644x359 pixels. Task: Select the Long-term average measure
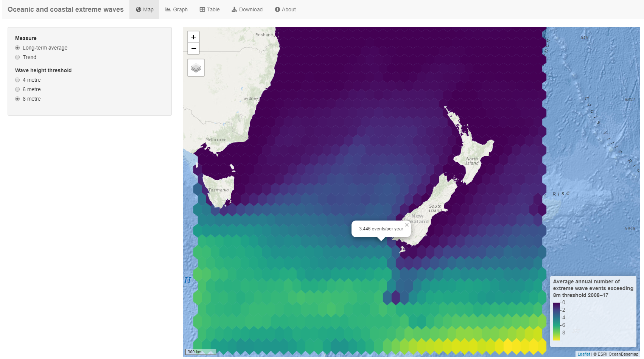click(x=17, y=48)
